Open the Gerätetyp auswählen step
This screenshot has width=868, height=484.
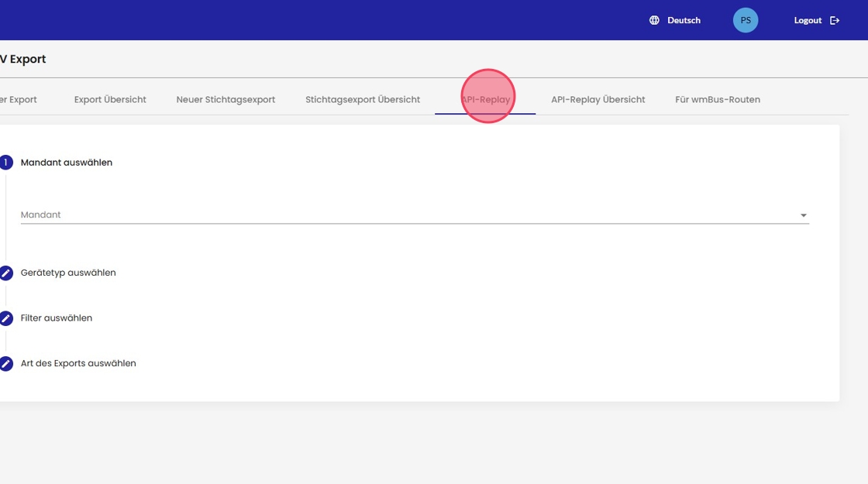(68, 273)
